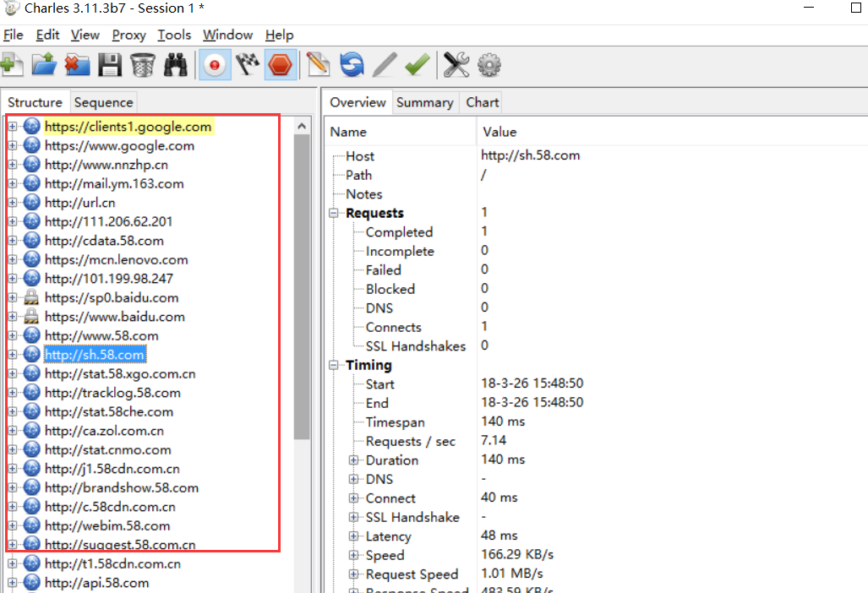Toggle throttling with the checkered flag icon
Image resolution: width=868 pixels, height=593 pixels.
(248, 65)
